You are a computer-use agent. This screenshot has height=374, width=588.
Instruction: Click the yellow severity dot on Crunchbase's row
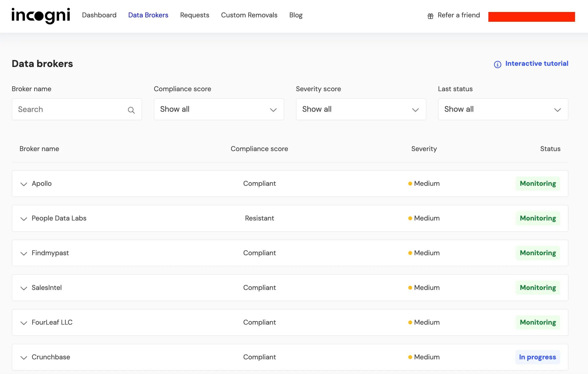click(410, 357)
